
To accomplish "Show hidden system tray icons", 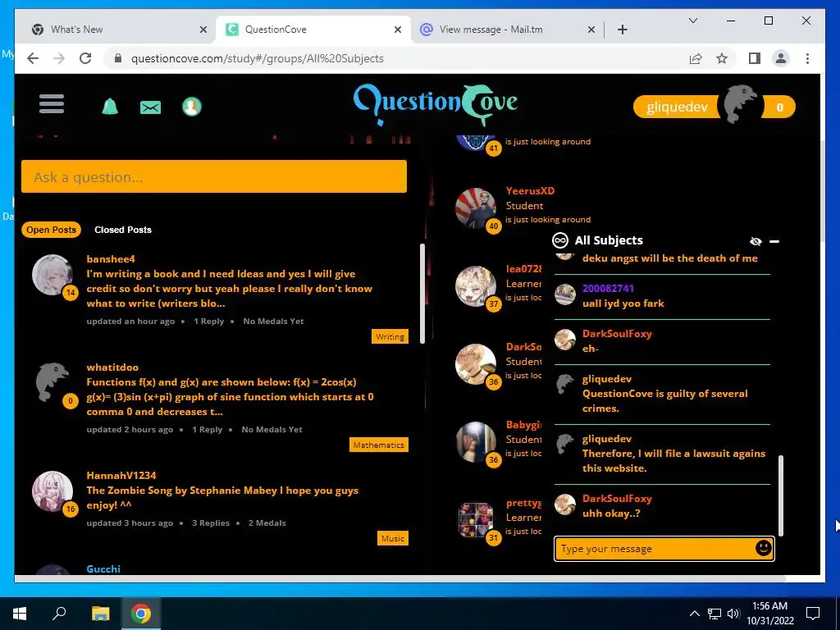I will [x=694, y=614].
